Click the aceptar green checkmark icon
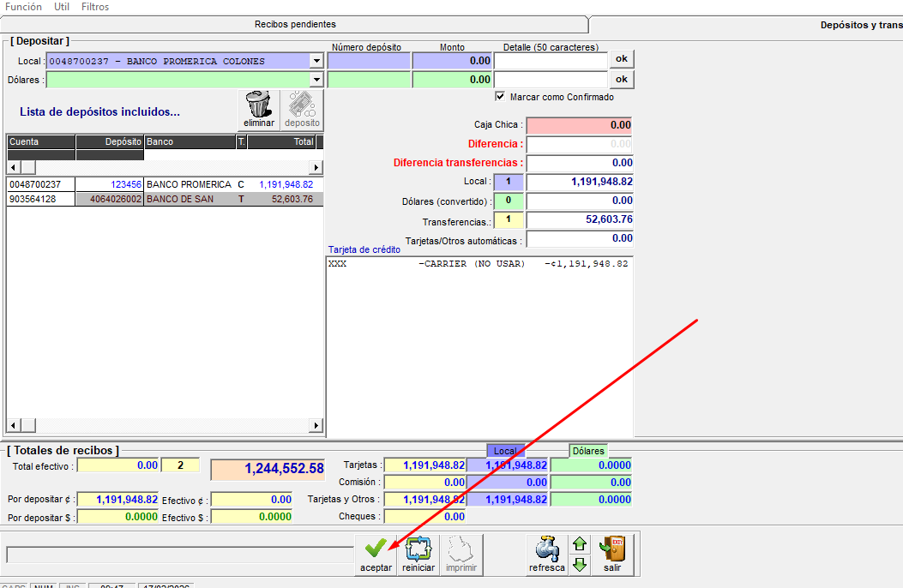Viewport: 903px width, 588px height. [376, 549]
